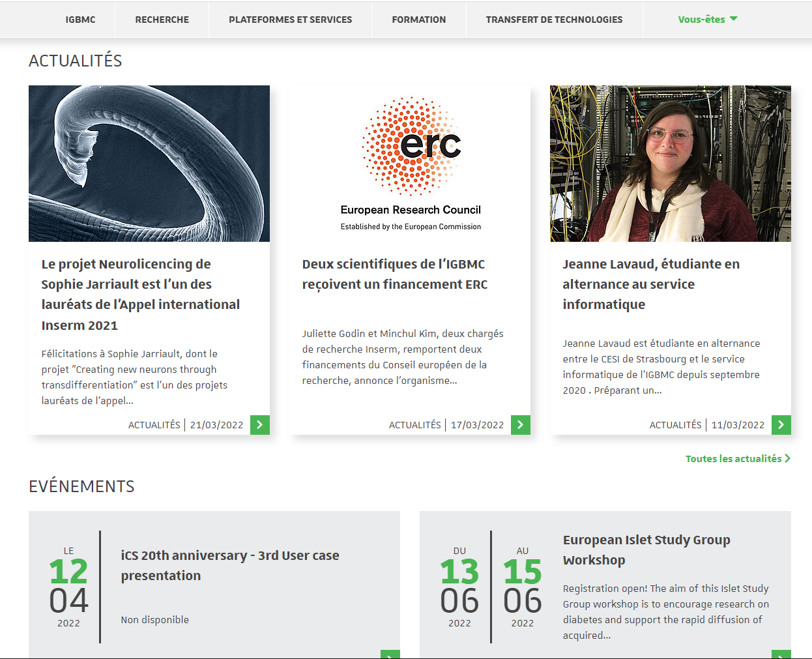Click green arrow on the 21/03/2022 article

(x=260, y=425)
